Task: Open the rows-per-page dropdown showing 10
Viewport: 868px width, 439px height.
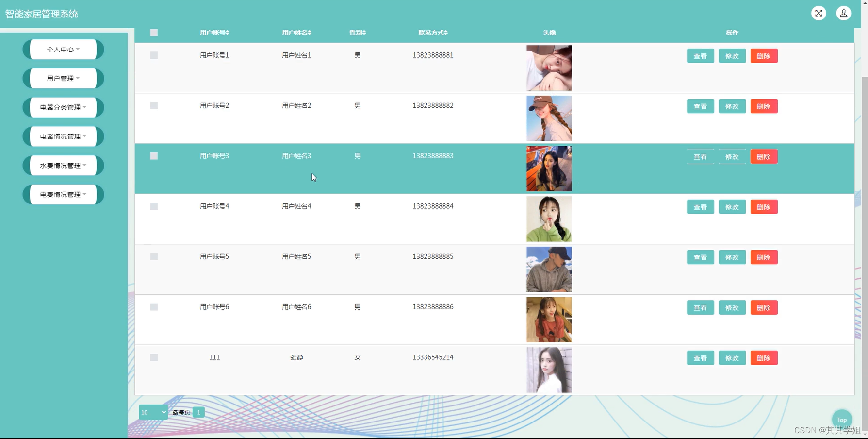Action: tap(153, 412)
